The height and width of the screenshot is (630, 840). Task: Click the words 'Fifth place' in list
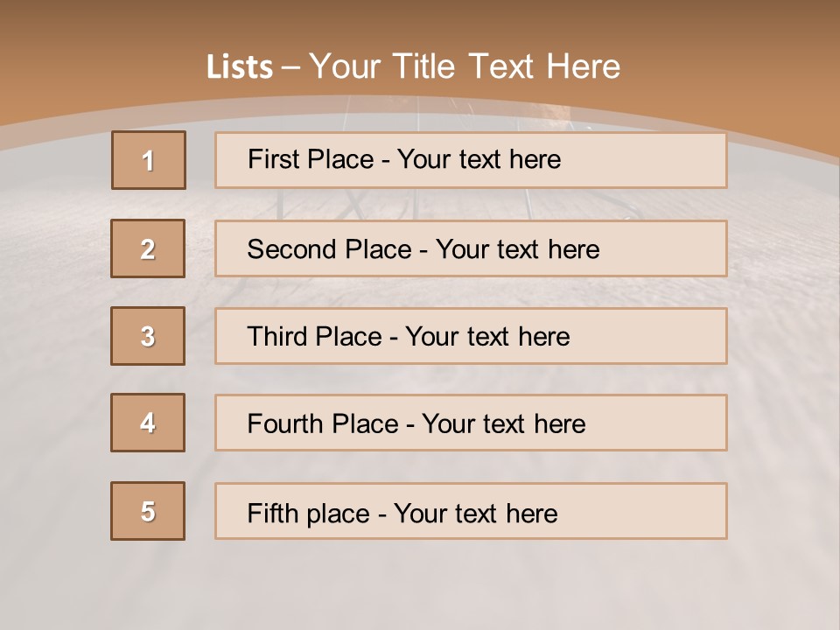click(308, 513)
